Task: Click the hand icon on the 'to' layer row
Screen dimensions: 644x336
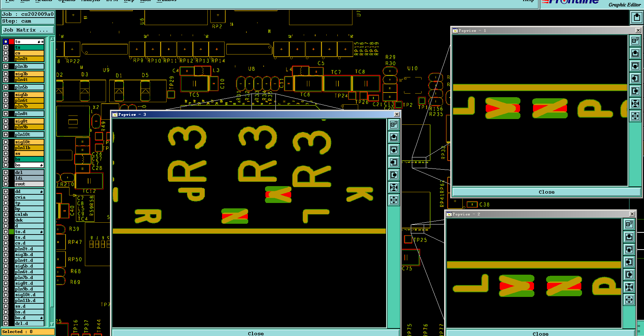Action: [39, 42]
